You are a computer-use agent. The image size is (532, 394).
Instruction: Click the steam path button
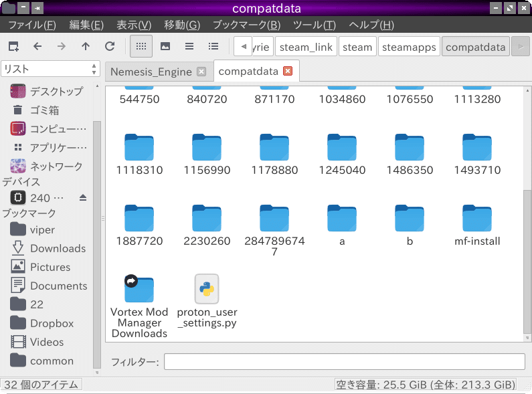(357, 47)
